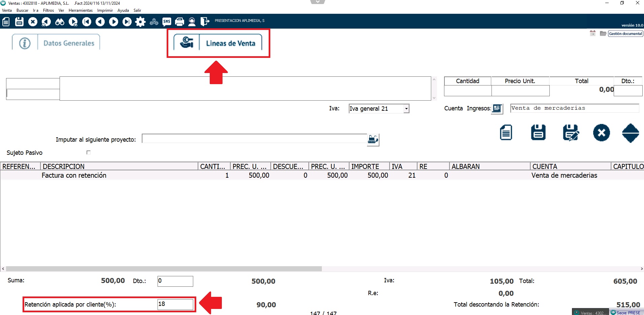The width and height of the screenshot is (644, 315).
Task: Click the project lookup icon beside Imputar field
Action: [373, 139]
